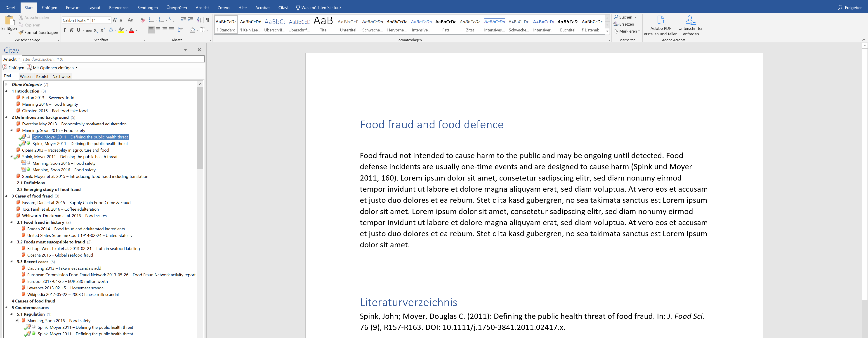Click the line spacing icon
The image size is (868, 338).
click(180, 30)
